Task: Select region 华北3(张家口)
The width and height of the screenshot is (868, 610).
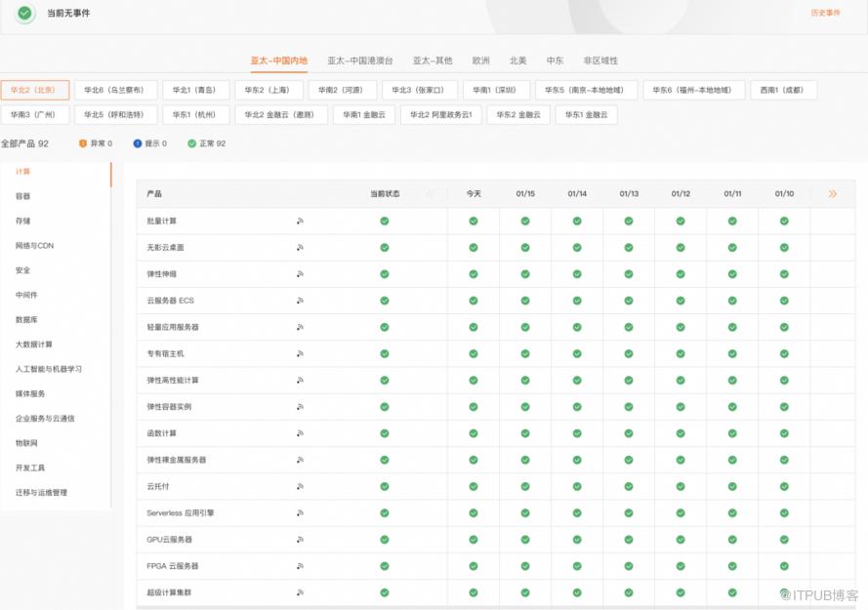Action: [420, 90]
